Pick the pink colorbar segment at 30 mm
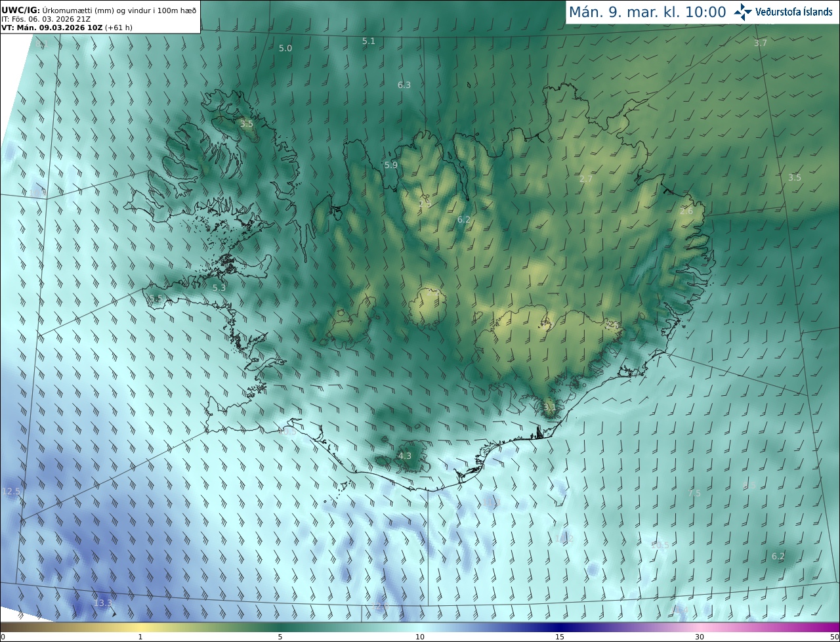 click(700, 627)
